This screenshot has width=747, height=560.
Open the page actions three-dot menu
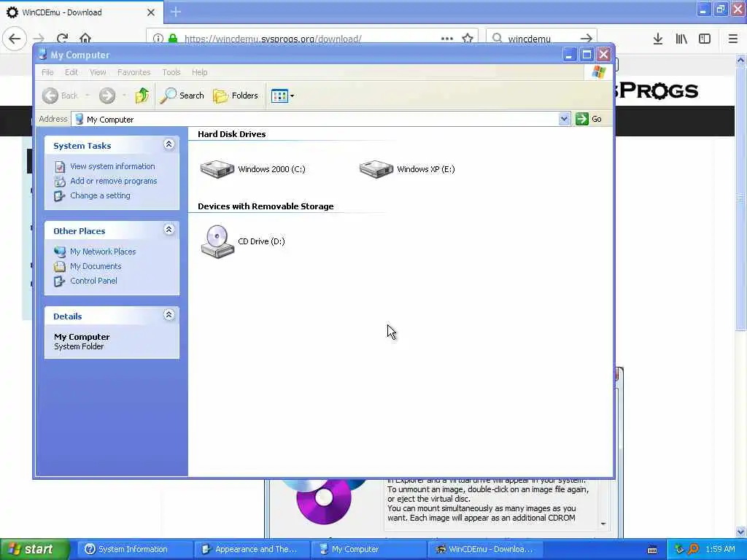(x=447, y=38)
